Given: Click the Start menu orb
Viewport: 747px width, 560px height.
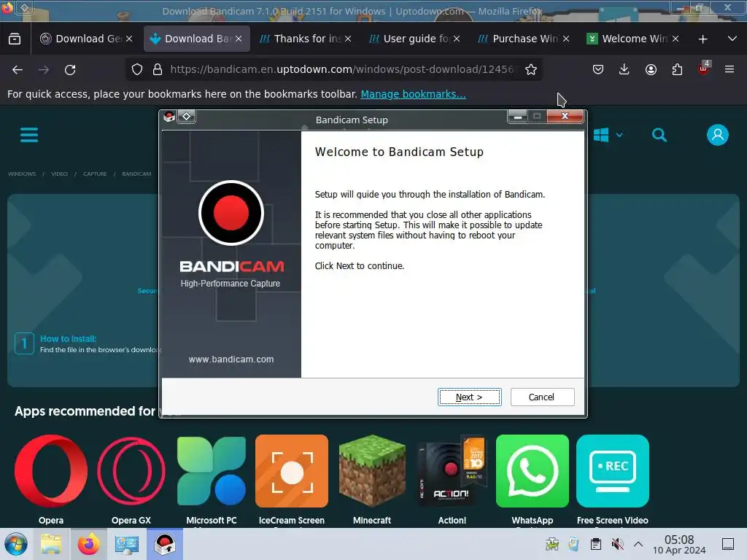Looking at the screenshot, I should pos(16,544).
